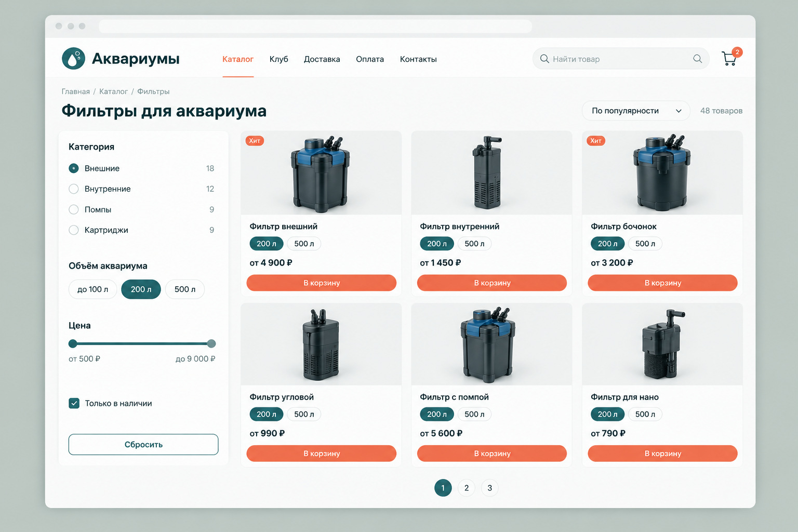Open Фильтр с помпой product image
This screenshot has height=532, width=798.
(491, 344)
